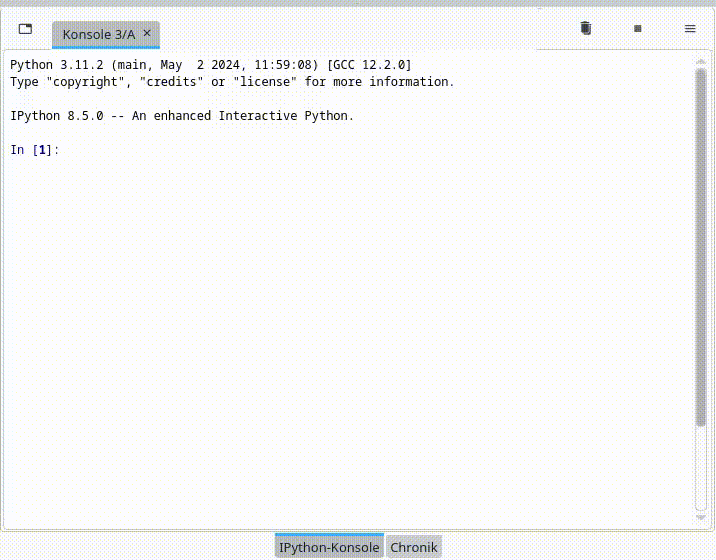This screenshot has width=716, height=560.
Task: Click the 'IPython 8.5.0' banner line
Action: click(x=182, y=116)
